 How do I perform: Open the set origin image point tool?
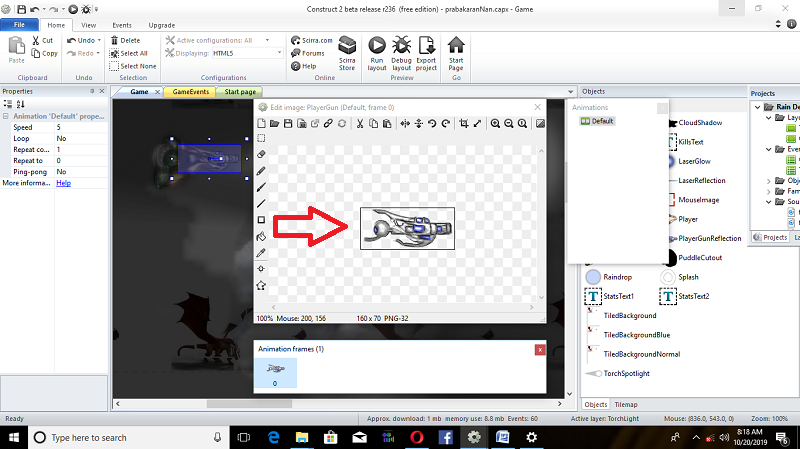261,269
